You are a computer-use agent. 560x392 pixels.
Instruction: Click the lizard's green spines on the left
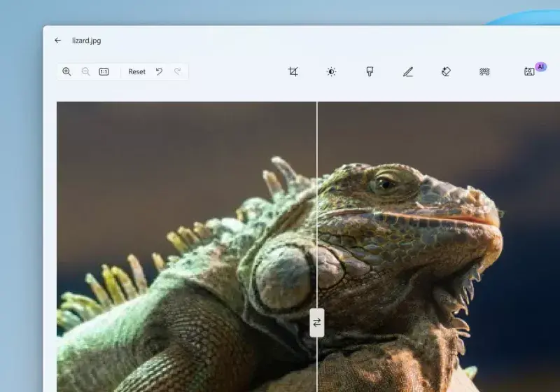point(112,280)
